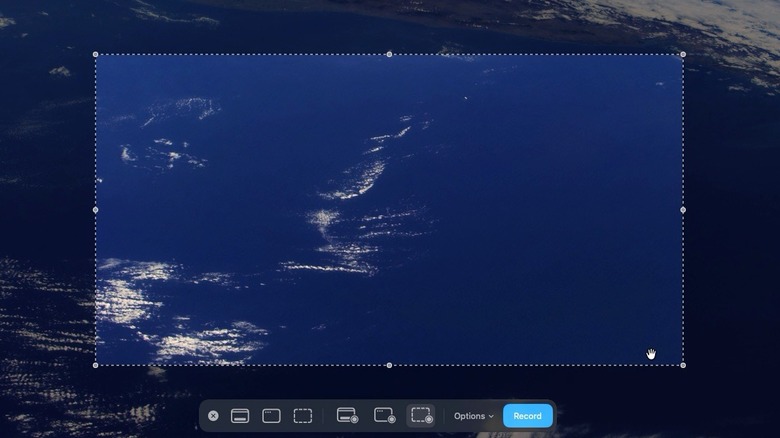Open the Options dropdown menu
Screen dimensions: 780x438
(x=474, y=416)
